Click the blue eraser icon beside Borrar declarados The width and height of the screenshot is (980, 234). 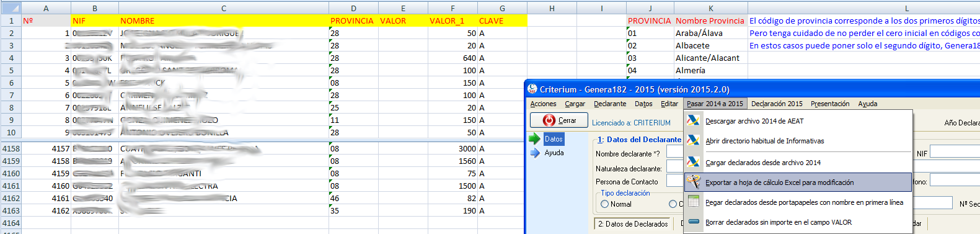click(x=694, y=222)
